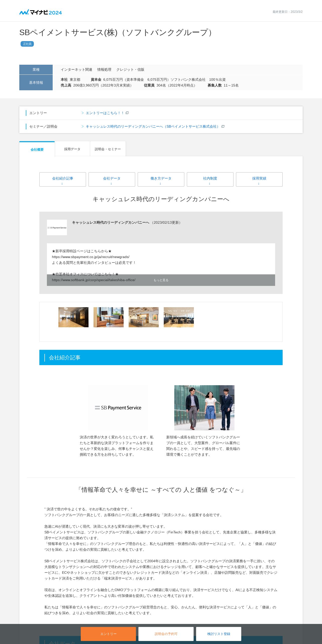Click the 会社紹介記事 section header
The height and width of the screenshot is (644, 322).
pos(161,357)
